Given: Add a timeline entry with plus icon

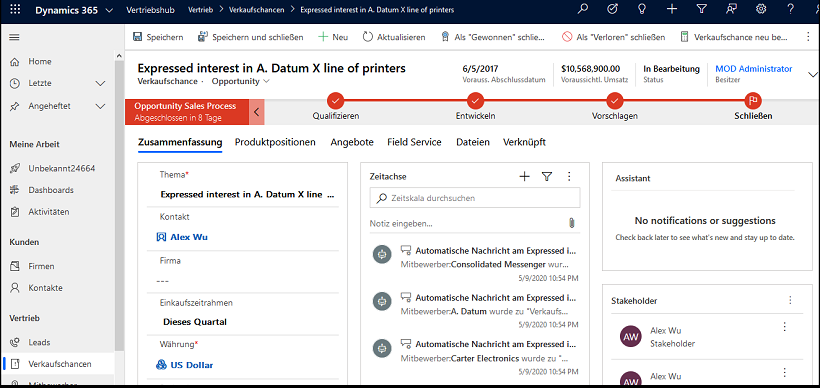Looking at the screenshot, I should 525,177.
